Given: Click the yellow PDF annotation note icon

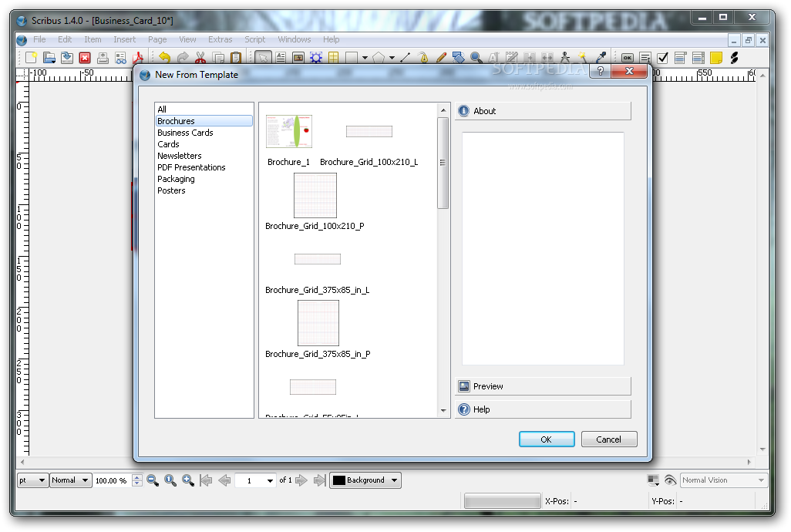Looking at the screenshot, I should click(716, 58).
